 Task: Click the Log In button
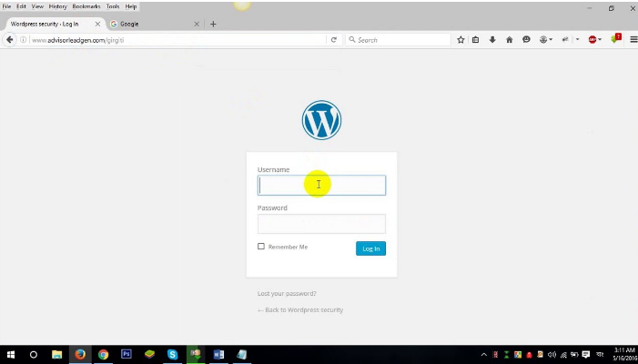(x=370, y=248)
